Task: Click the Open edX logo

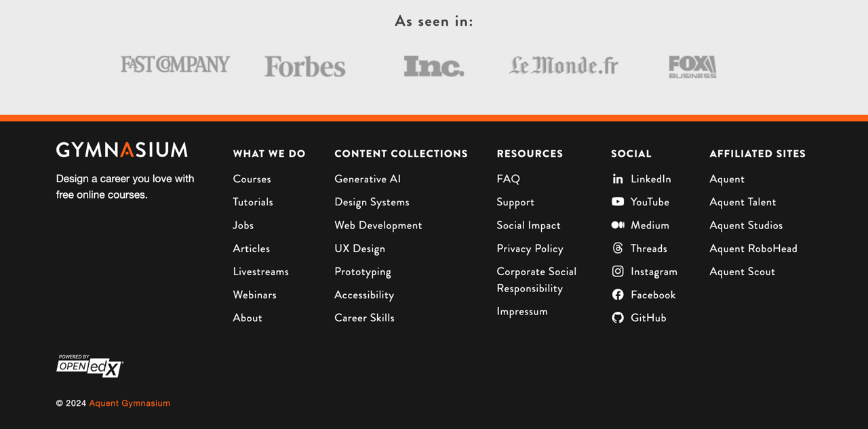Action: [x=90, y=366]
